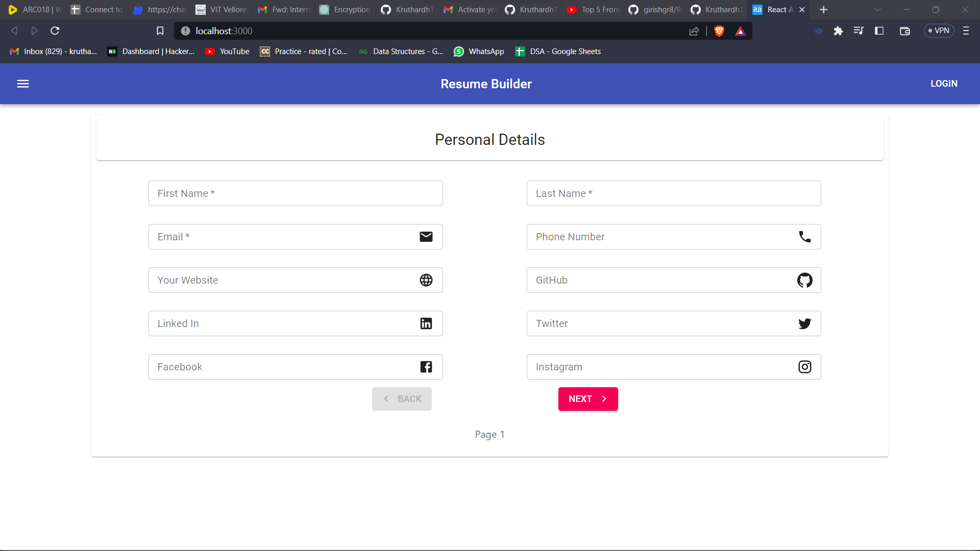The height and width of the screenshot is (551, 980).
Task: Click the disabled BACK button
Action: pos(402,398)
